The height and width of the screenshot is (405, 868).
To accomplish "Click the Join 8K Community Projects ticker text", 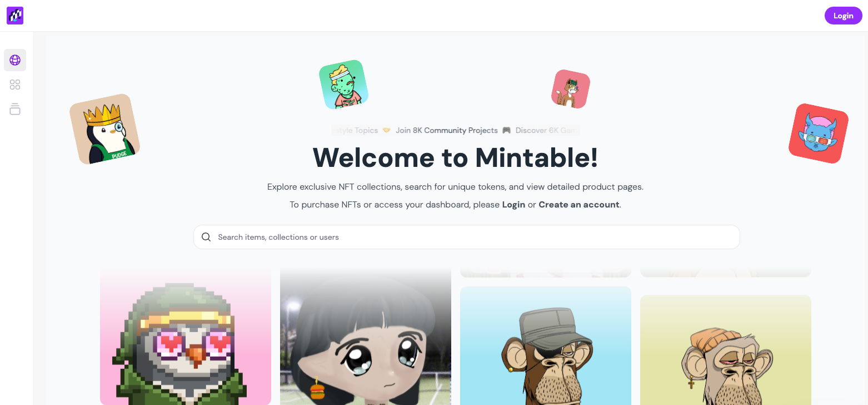I will [447, 130].
